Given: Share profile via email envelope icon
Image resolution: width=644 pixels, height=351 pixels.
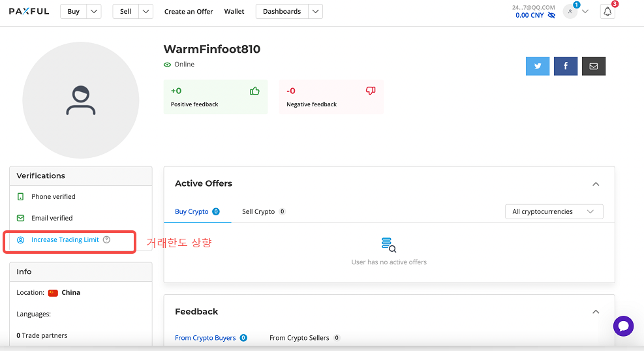Looking at the screenshot, I should (x=594, y=66).
